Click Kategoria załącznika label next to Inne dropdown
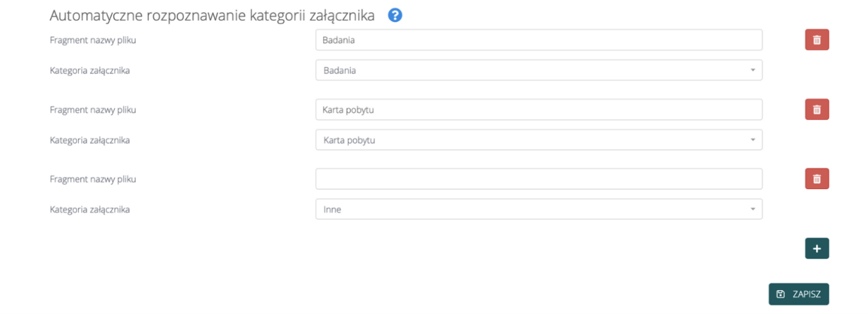This screenshot has width=868, height=314. point(89,210)
